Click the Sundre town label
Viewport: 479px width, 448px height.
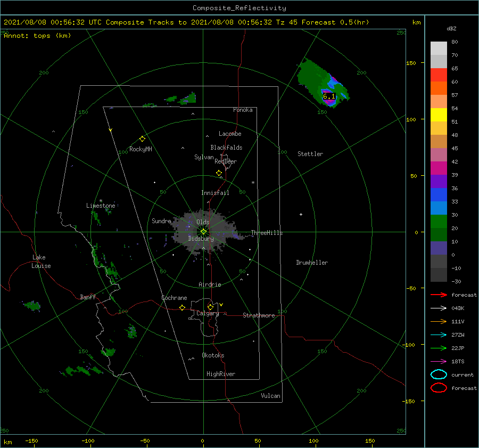(x=161, y=221)
